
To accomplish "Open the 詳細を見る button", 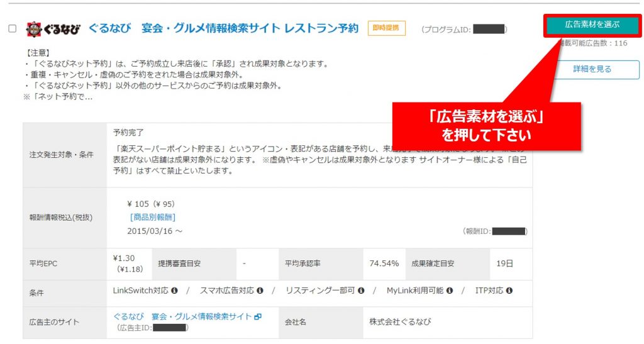I will (592, 69).
